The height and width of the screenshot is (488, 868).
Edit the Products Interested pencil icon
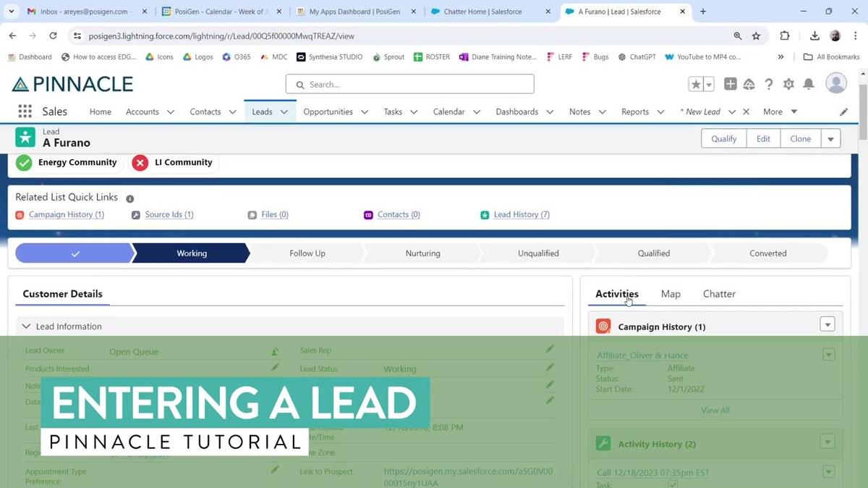(275, 368)
